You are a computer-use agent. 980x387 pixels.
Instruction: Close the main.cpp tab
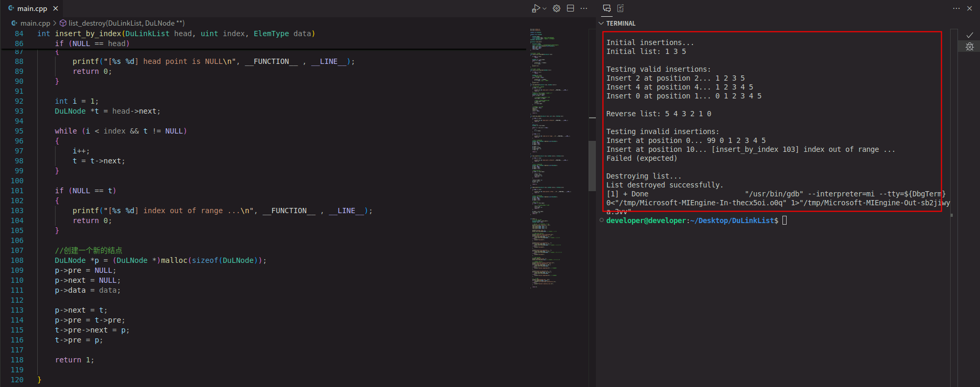click(x=56, y=8)
